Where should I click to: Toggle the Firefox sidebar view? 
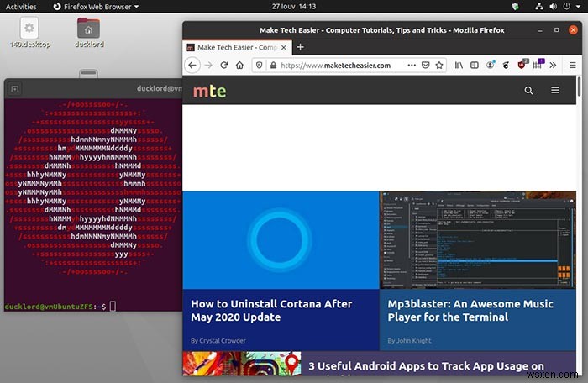pos(475,66)
